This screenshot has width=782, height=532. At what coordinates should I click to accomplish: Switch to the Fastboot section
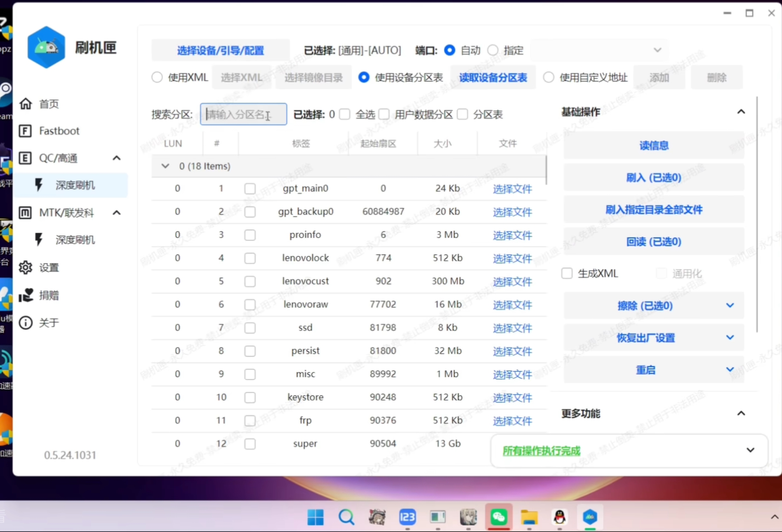tap(59, 131)
